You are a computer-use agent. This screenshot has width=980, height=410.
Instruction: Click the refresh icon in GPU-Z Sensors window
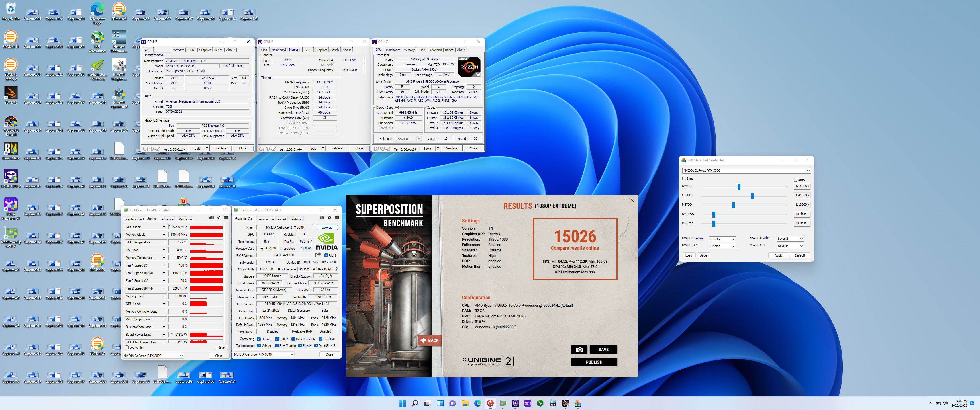(x=219, y=218)
